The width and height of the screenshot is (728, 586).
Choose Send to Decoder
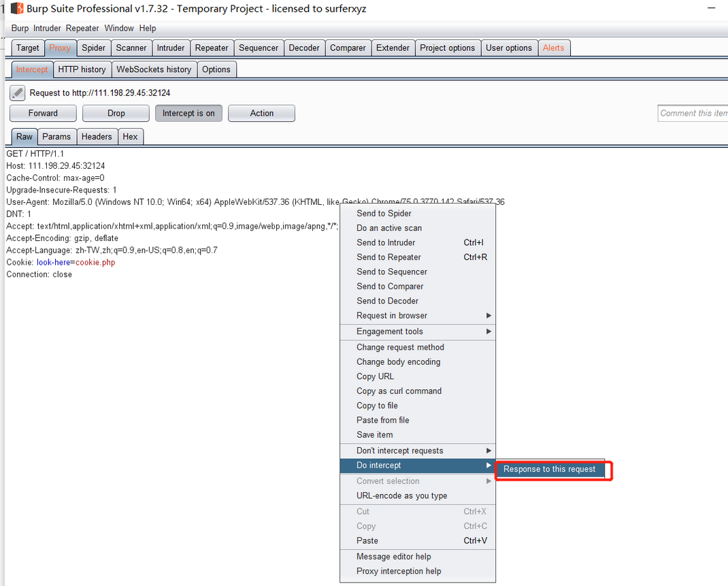417,301
